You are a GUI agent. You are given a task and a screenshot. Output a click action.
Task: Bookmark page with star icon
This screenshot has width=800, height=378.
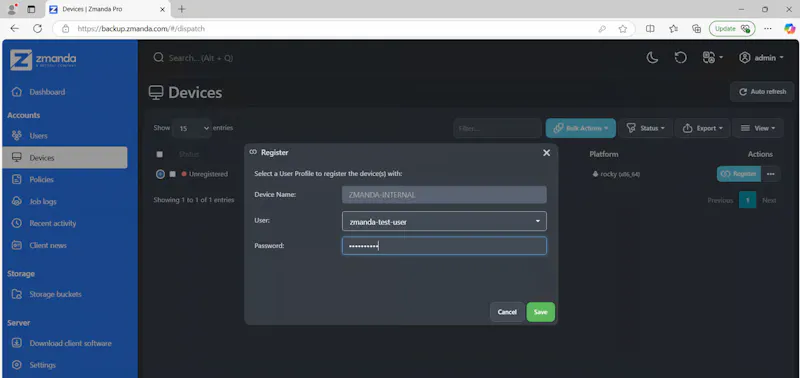622,29
